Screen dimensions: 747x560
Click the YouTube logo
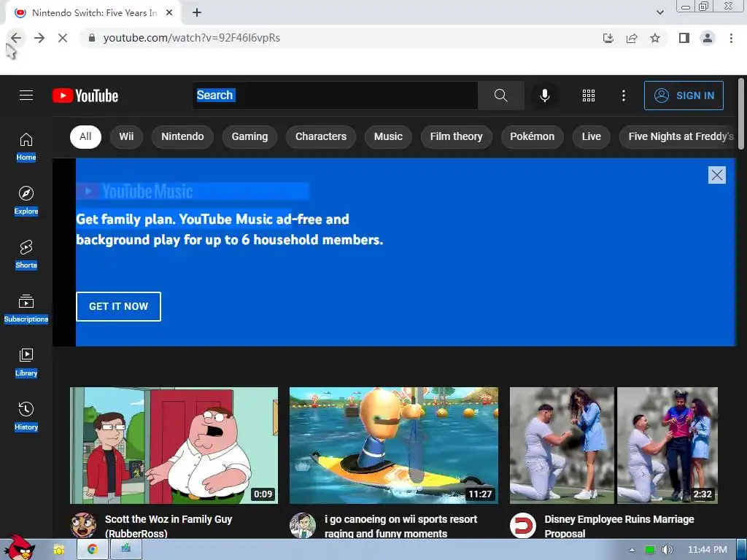tap(85, 96)
